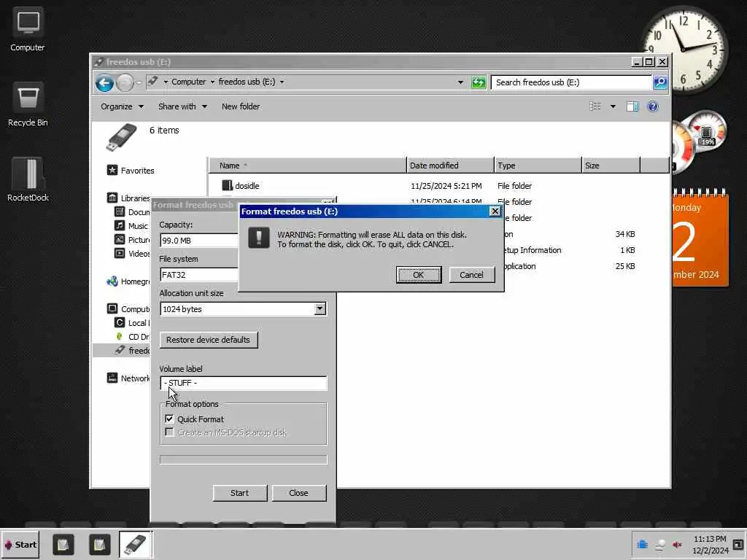Click the Capacity 99.0 MB combo box

pos(200,241)
